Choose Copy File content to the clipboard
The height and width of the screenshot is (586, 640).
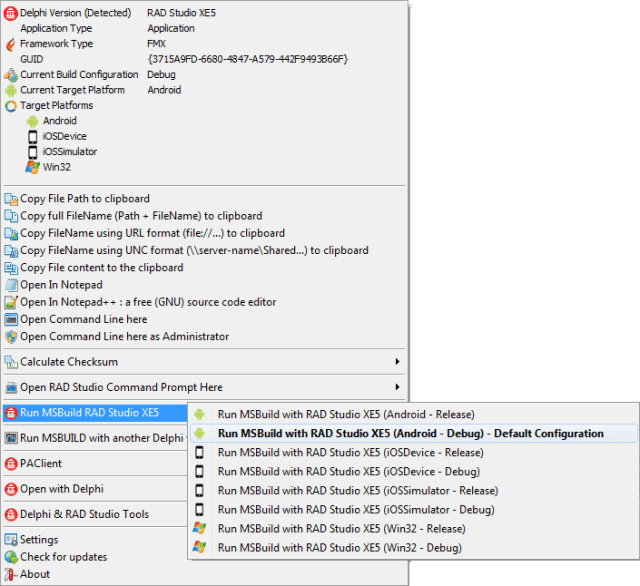204,268
